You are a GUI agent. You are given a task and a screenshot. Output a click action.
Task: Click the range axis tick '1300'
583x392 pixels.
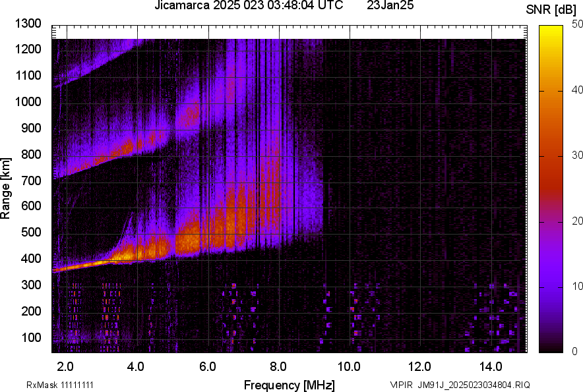click(x=28, y=24)
